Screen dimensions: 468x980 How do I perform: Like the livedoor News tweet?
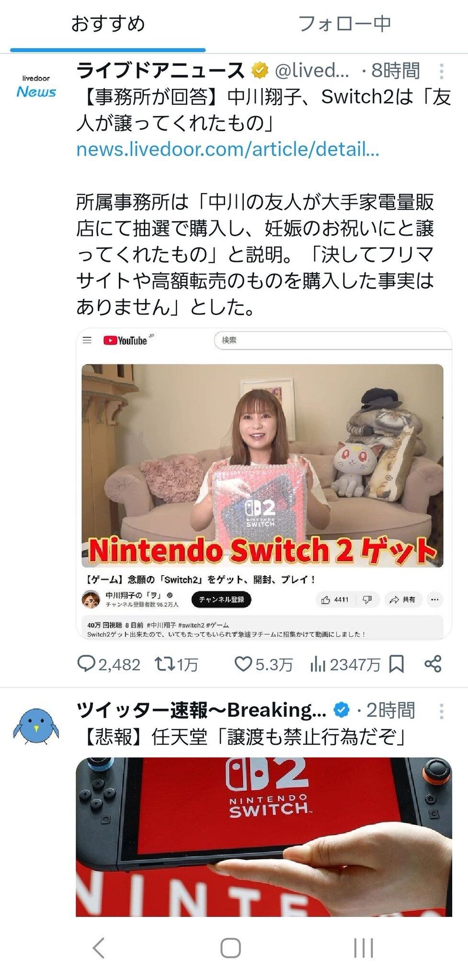click(x=263, y=664)
